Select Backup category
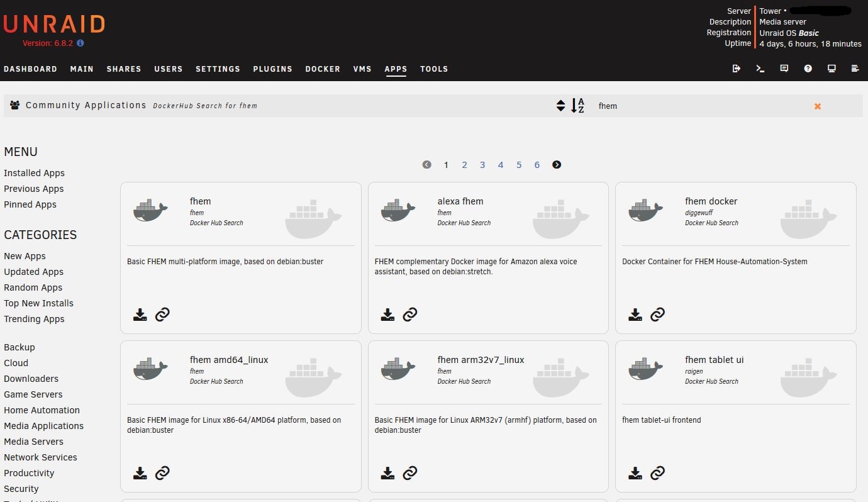868x502 pixels. [19, 347]
